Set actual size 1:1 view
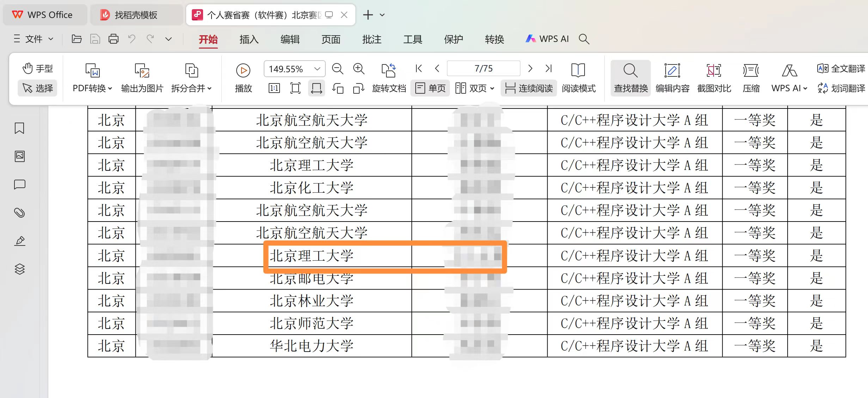Screen dimensions: 868x398 tap(274, 88)
